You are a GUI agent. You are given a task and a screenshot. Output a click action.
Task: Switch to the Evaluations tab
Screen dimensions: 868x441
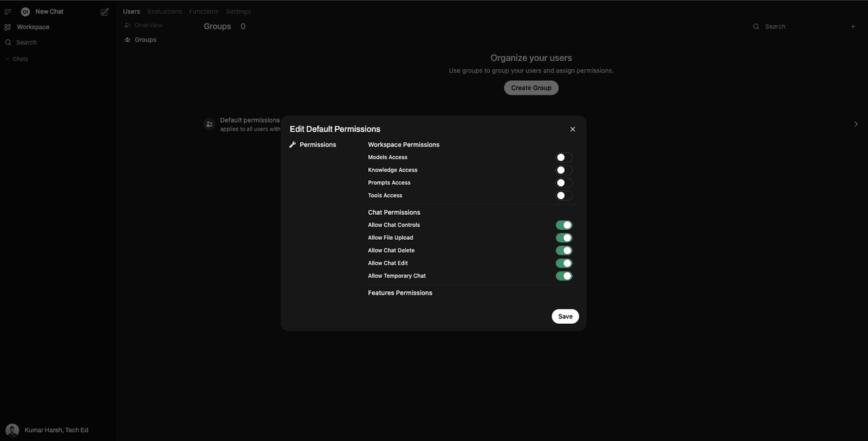pyautogui.click(x=164, y=12)
